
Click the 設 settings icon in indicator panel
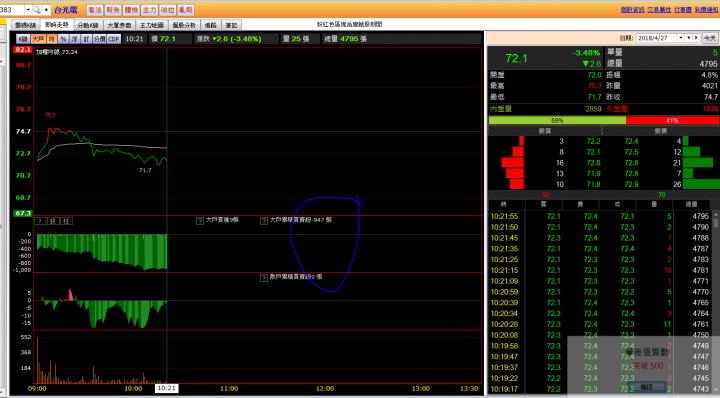[53, 221]
